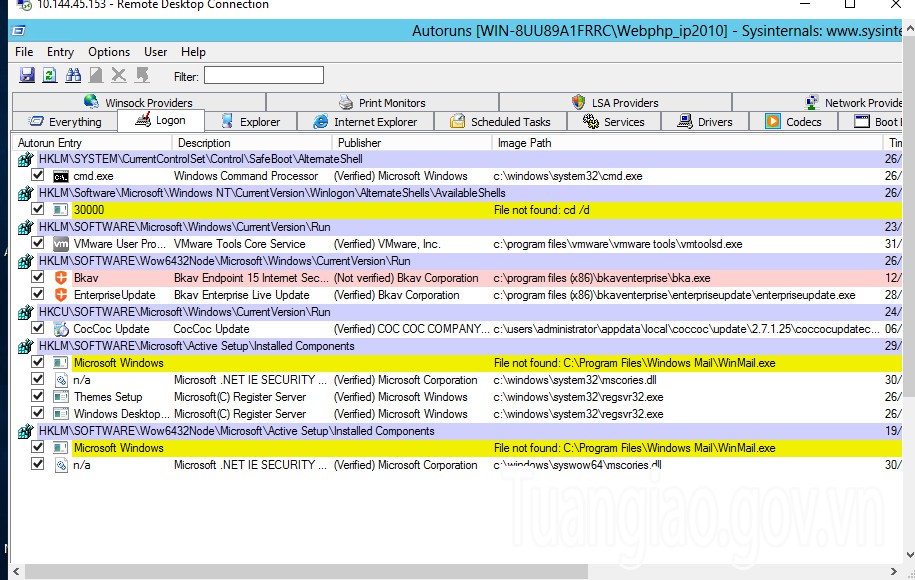Click the remote desktop vertical scroll down arrow
This screenshot has width=915, height=580.
[910, 555]
